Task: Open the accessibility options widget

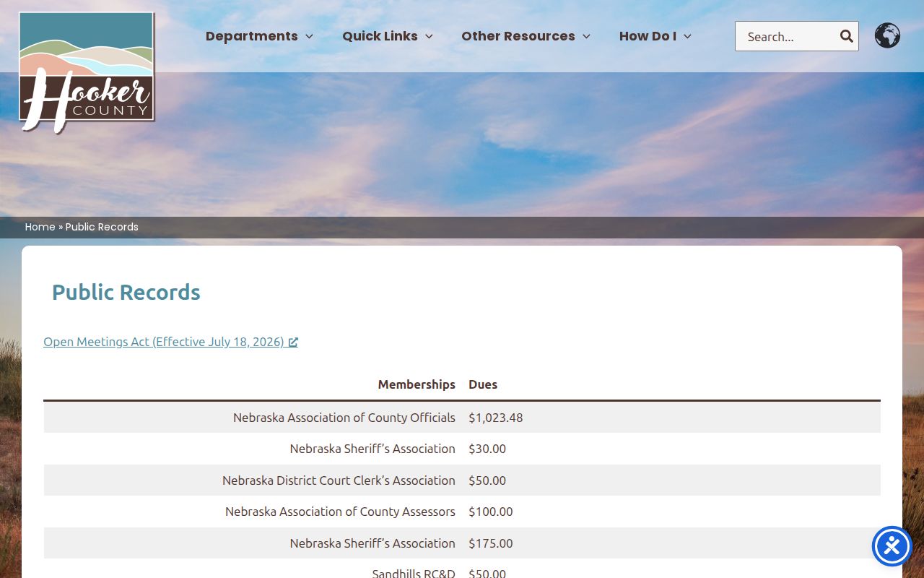Action: pos(892,546)
